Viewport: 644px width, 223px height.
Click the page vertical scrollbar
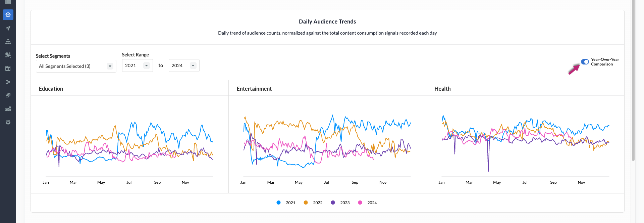tap(633, 81)
